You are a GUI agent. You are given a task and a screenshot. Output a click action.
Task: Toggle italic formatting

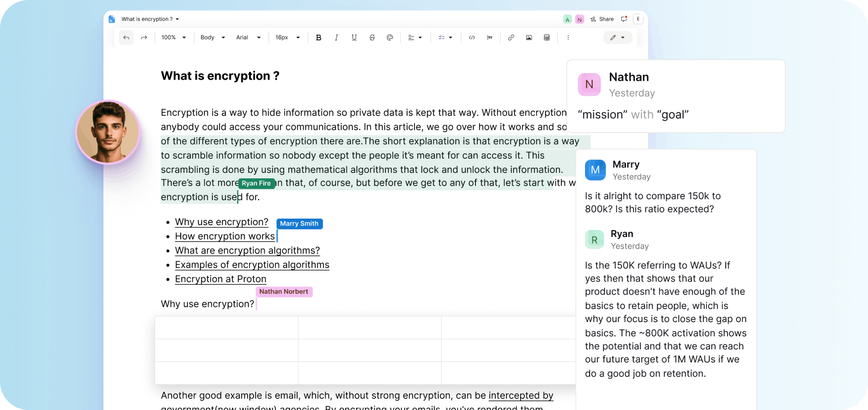coord(336,37)
